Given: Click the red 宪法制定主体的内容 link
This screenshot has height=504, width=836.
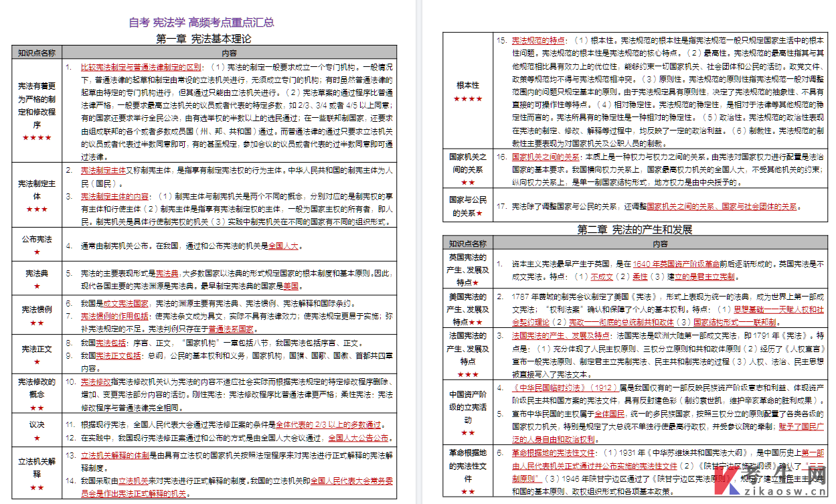Looking at the screenshot, I should click(115, 197).
